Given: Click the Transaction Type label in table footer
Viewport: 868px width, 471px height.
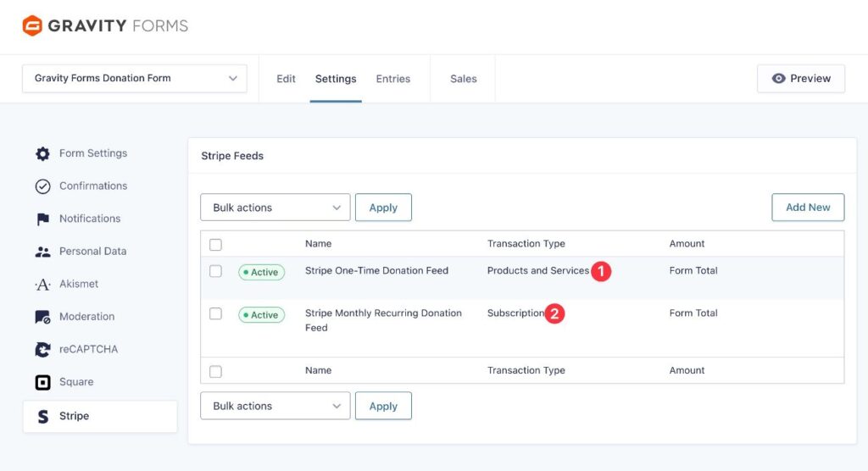Looking at the screenshot, I should coord(526,370).
